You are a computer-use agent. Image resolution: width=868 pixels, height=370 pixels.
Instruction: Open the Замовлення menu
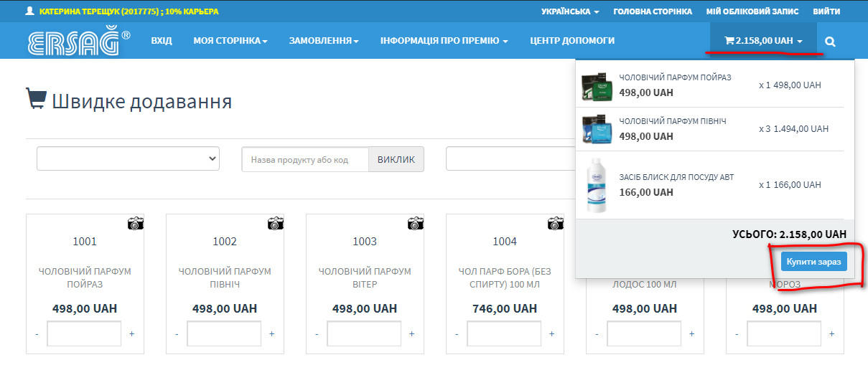tap(324, 41)
